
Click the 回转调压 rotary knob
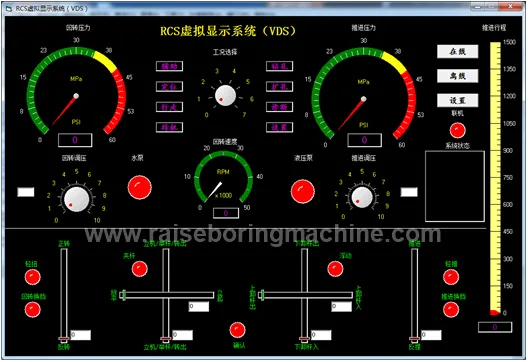(76, 199)
